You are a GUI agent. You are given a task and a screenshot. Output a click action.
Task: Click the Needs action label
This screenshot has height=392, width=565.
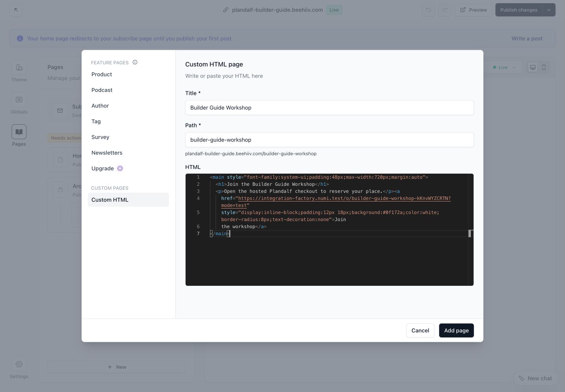(x=66, y=138)
